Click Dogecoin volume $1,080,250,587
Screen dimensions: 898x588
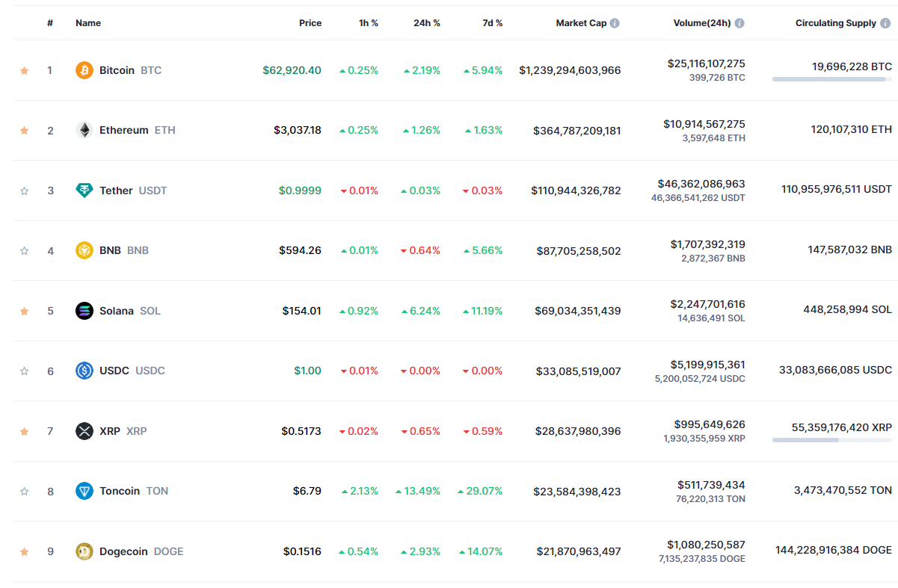[707, 545]
